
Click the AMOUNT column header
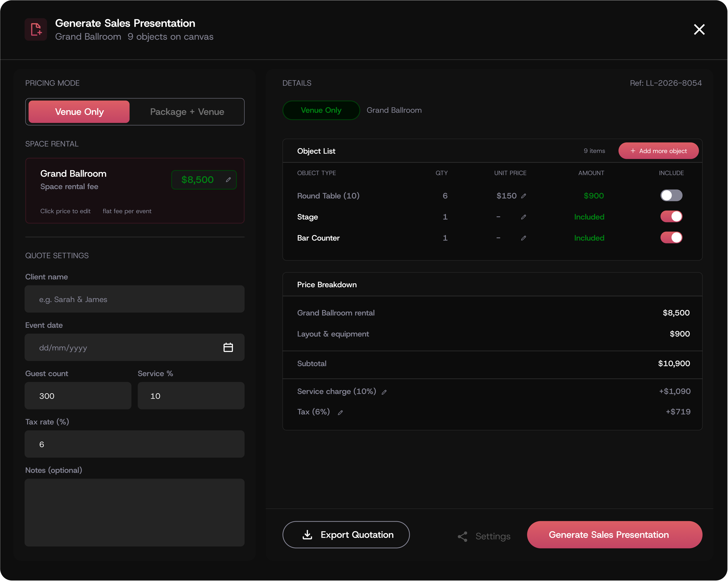coord(591,173)
